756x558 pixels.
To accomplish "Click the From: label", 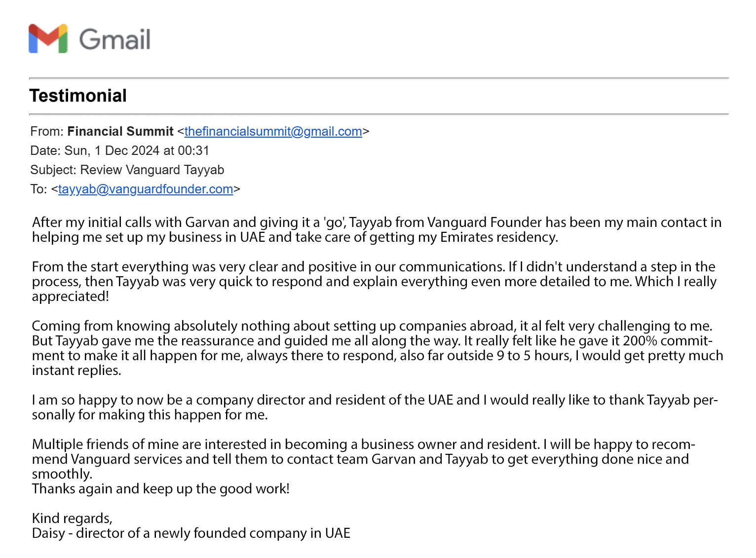I will pos(46,131).
